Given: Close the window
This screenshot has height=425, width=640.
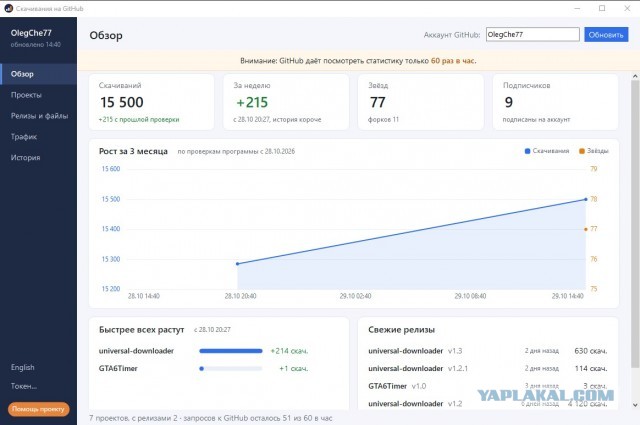Looking at the screenshot, I should [627, 8].
